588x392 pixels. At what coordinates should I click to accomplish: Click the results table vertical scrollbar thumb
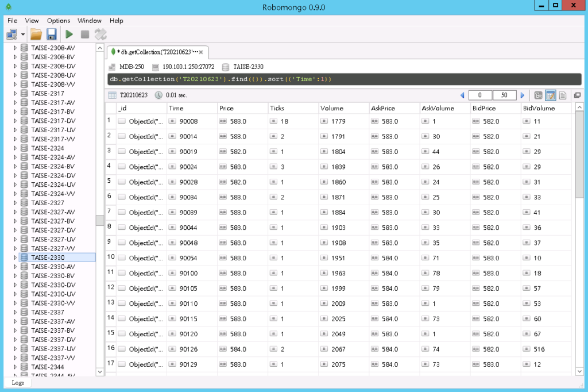point(579,155)
